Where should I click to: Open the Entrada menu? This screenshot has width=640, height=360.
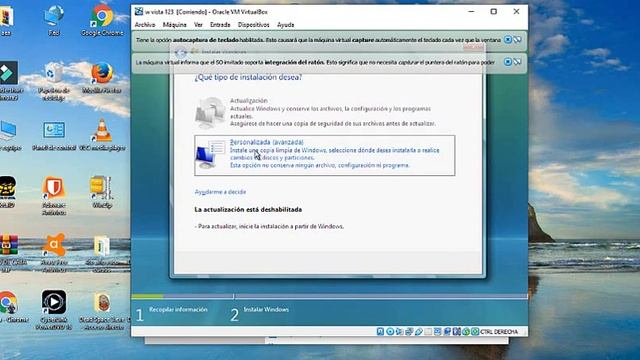tap(220, 25)
